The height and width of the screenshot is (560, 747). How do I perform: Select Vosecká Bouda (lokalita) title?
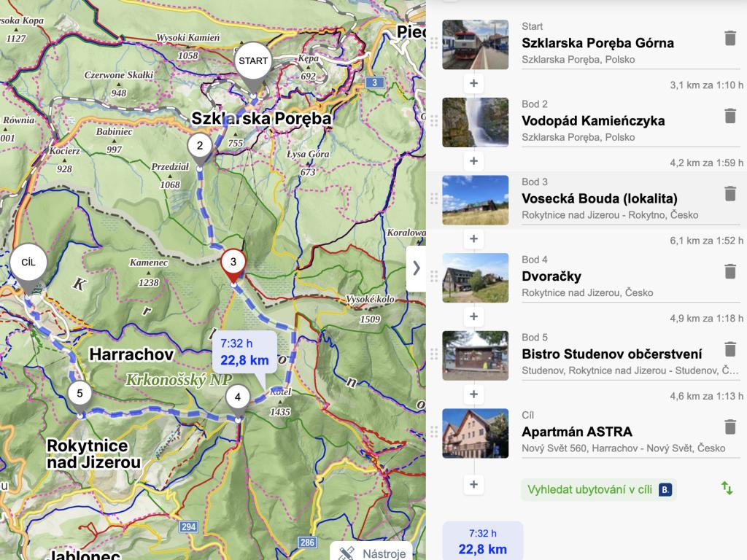(600, 198)
